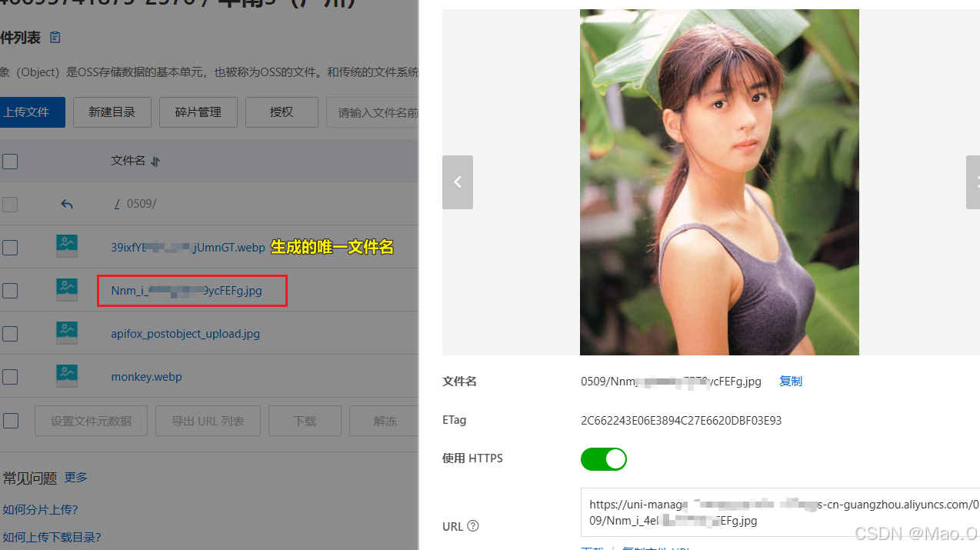
Task: Go to root directory slash link
Action: tap(117, 204)
